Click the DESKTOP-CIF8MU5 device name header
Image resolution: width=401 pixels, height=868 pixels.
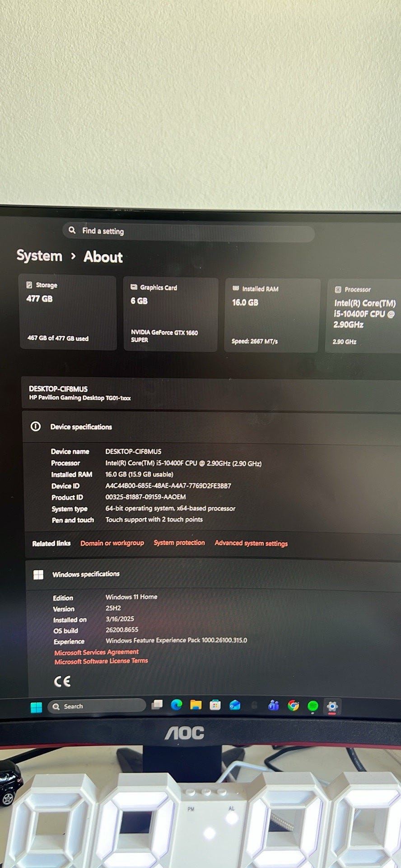point(58,389)
